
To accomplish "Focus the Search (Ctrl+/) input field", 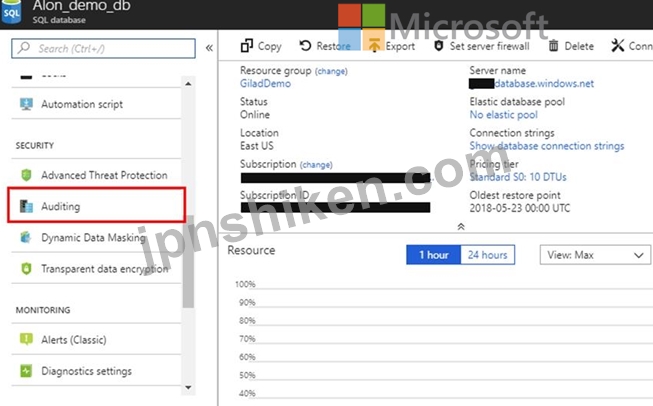I will click(103, 48).
